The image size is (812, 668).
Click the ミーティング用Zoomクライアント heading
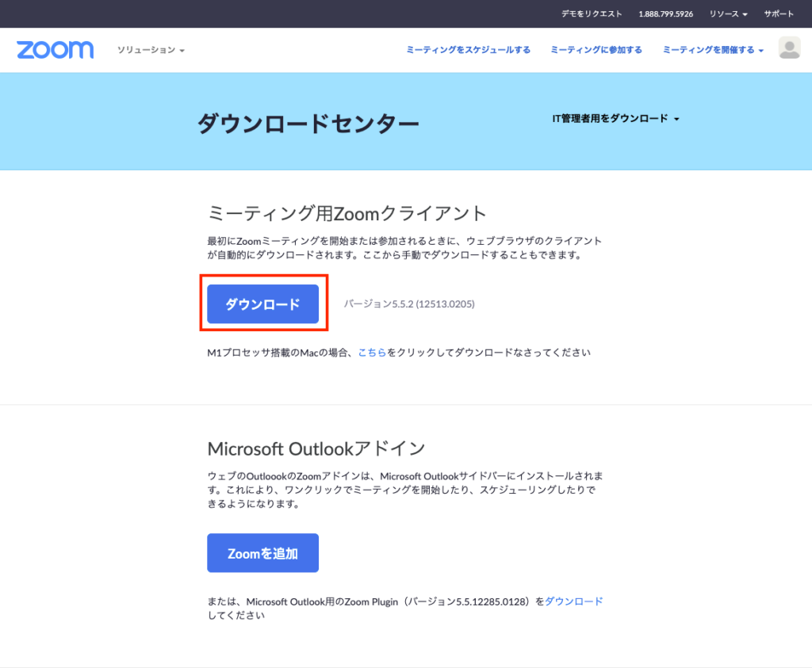(347, 212)
